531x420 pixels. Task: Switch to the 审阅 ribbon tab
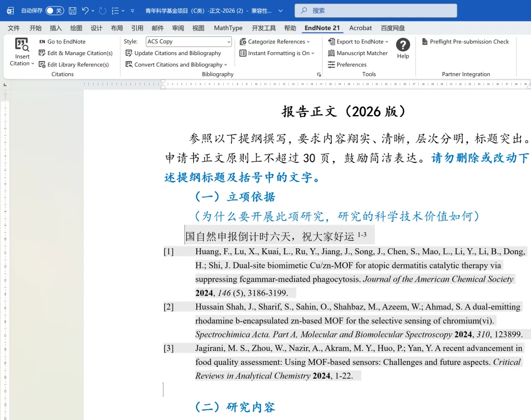[178, 28]
